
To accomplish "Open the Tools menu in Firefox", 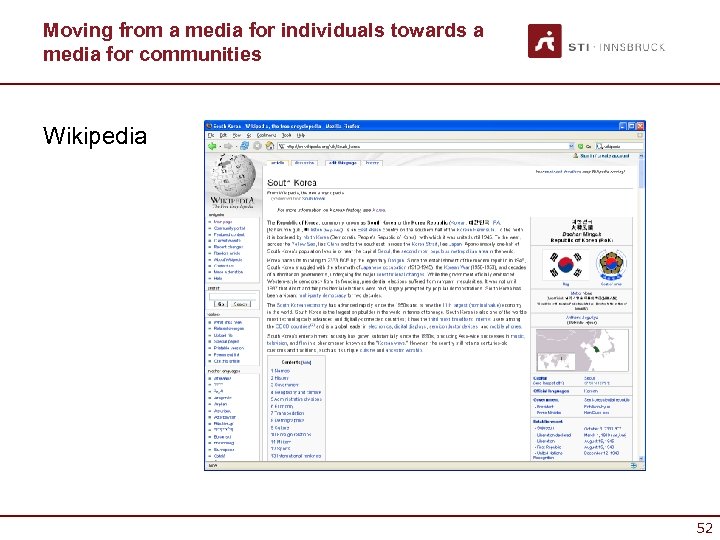I will pyautogui.click(x=287, y=135).
